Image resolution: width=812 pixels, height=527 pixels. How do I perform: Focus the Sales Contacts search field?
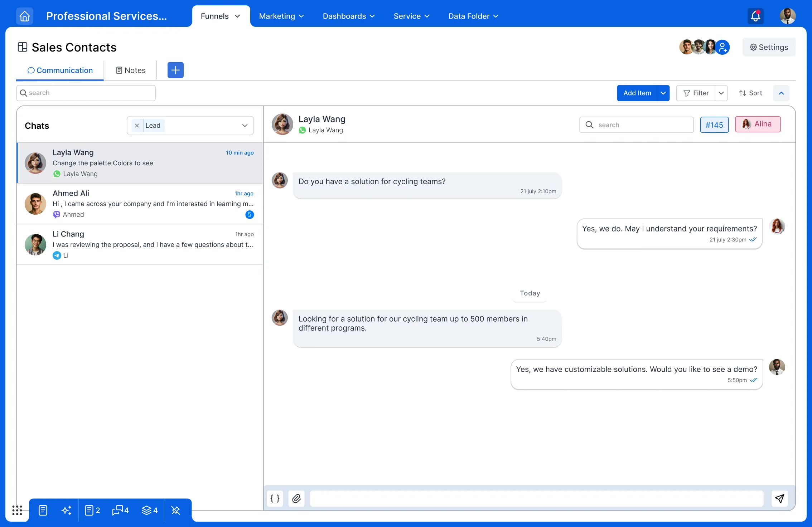86,93
